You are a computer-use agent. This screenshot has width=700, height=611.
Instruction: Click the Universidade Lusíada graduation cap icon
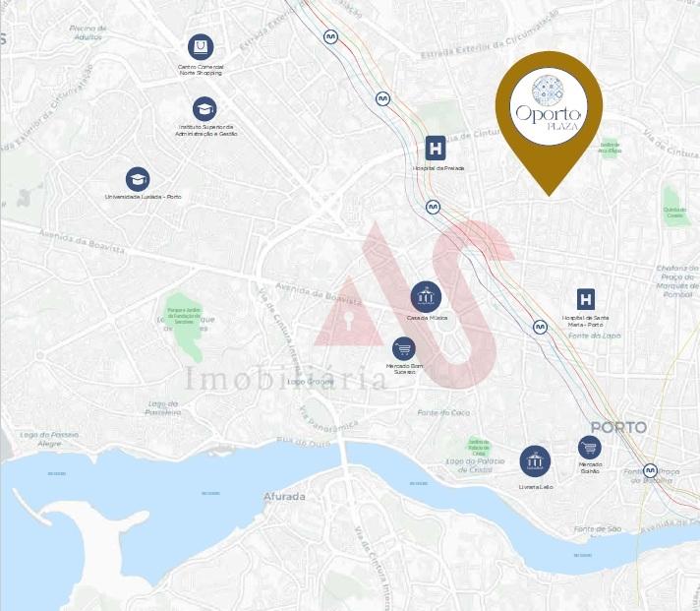tap(138, 179)
